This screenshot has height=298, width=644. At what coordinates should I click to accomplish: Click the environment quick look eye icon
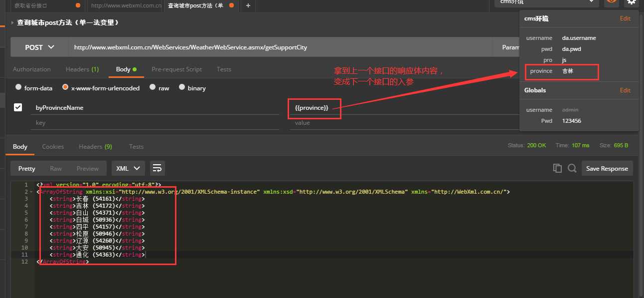click(x=612, y=2)
